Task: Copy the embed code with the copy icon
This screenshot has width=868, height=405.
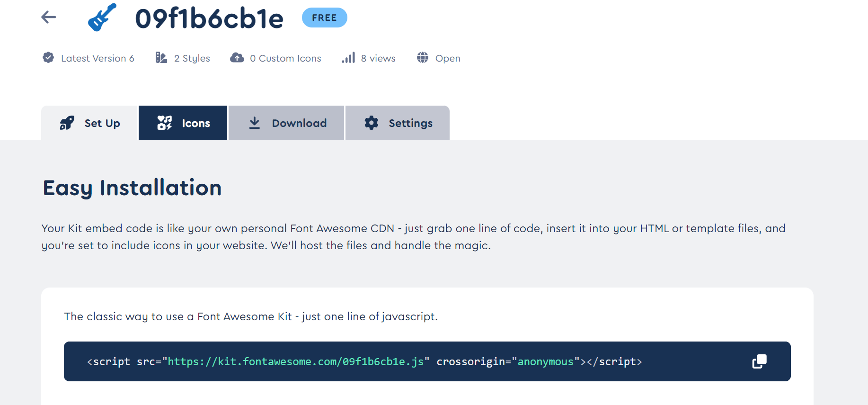Action: 759,361
